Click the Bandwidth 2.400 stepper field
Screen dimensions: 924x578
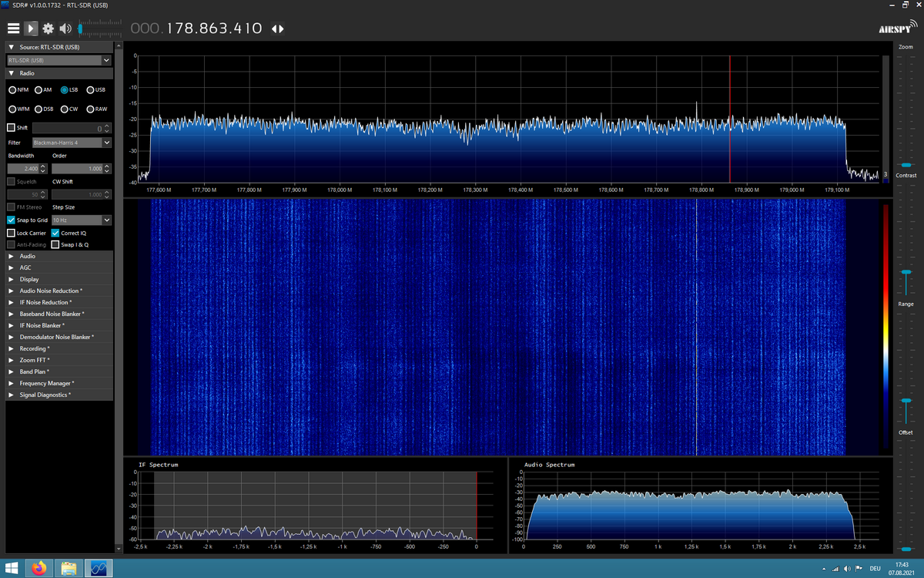[28, 168]
